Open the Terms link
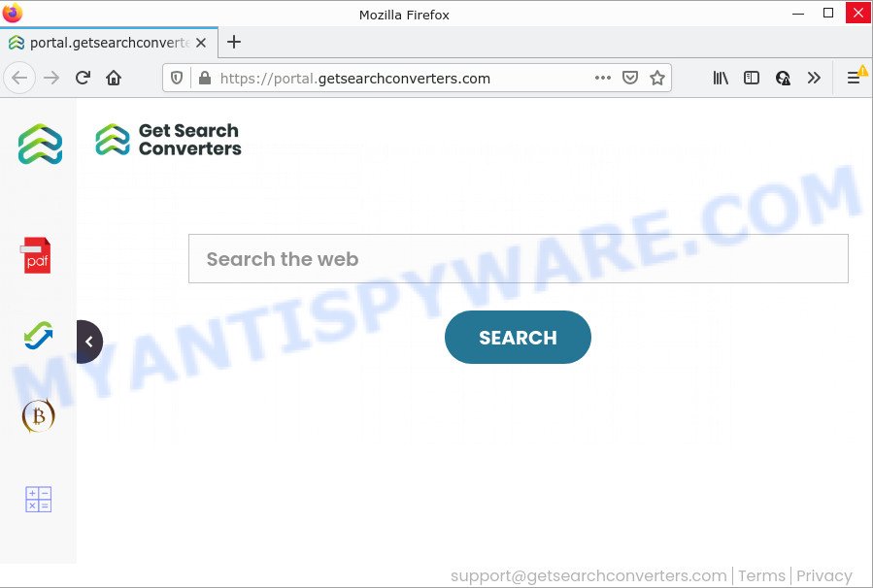This screenshot has width=873, height=588. pos(761,575)
